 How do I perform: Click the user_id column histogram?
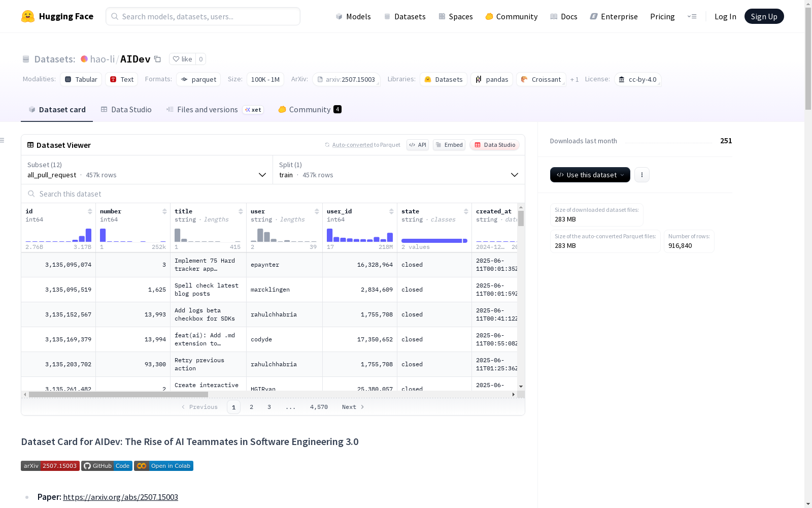coord(360,235)
